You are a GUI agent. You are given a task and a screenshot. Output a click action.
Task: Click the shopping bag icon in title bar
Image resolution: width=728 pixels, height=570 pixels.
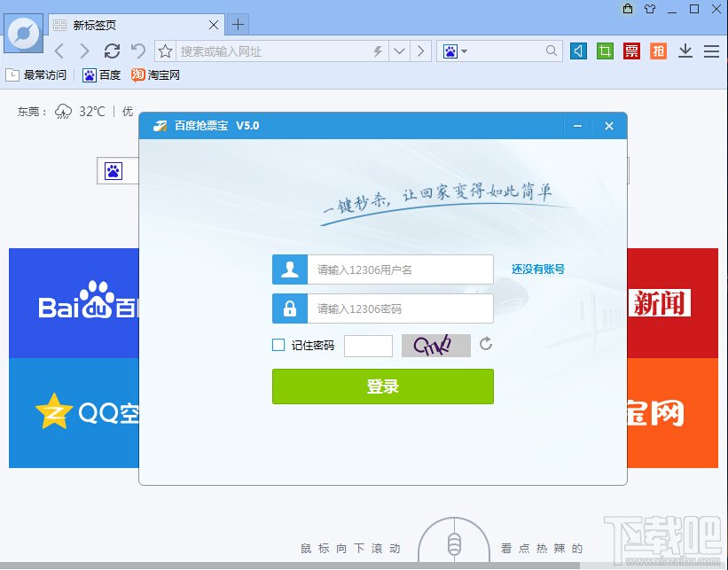tap(628, 8)
